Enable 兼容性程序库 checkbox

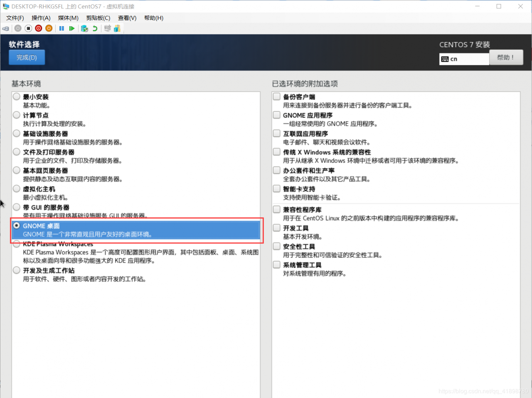click(277, 209)
